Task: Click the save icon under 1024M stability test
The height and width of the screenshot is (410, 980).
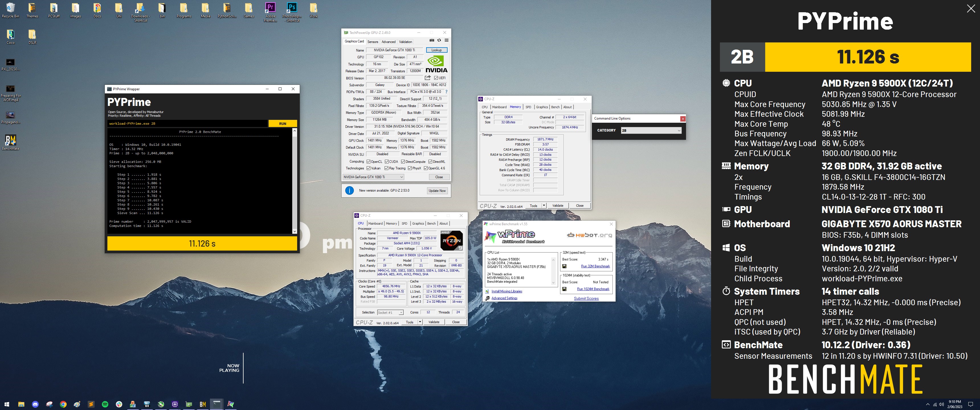Action: click(x=564, y=289)
